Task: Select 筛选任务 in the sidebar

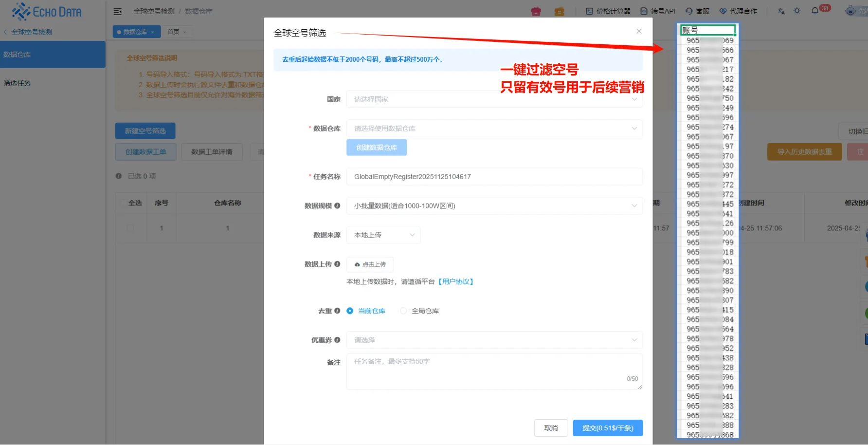Action: [x=18, y=83]
